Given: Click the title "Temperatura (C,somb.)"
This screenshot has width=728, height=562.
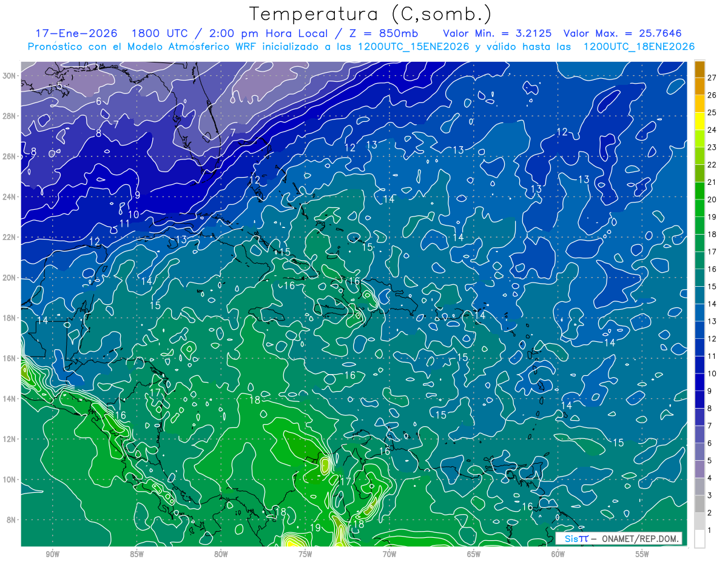Looking at the screenshot, I should (371, 14).
